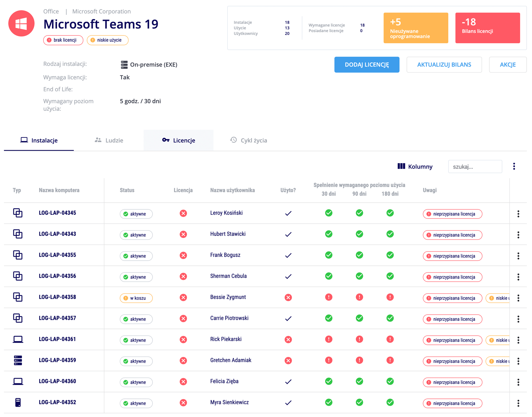This screenshot has height=417, width=532.
Task: Switch to the Instalacje tab
Action: 39,140
